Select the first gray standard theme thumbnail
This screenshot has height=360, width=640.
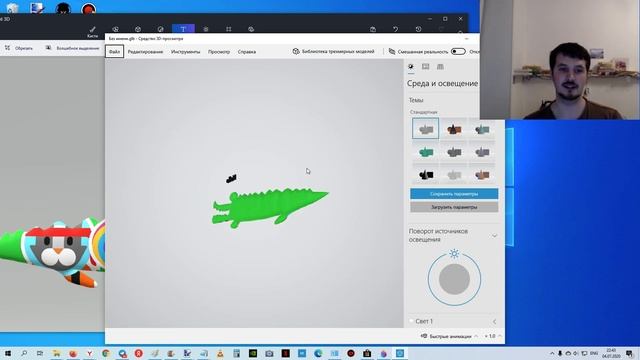(425, 129)
